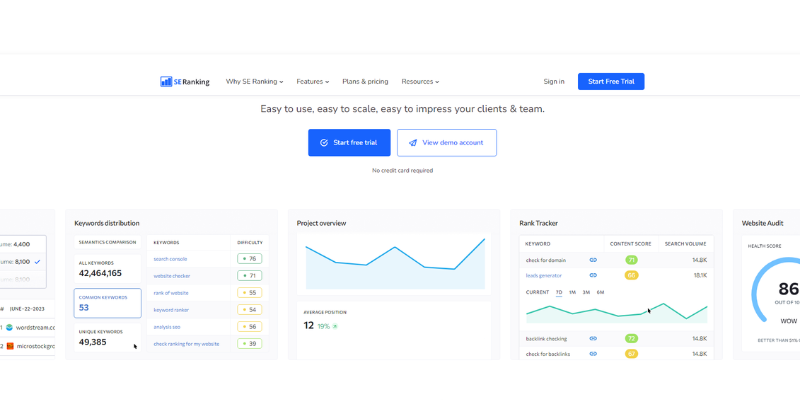
Task: Select the Common Keywords card
Action: click(x=107, y=303)
